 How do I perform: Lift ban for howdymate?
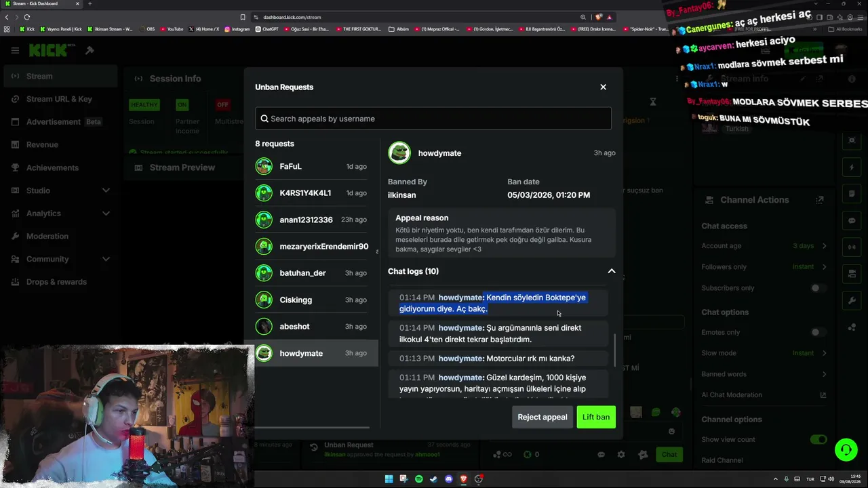[596, 417]
